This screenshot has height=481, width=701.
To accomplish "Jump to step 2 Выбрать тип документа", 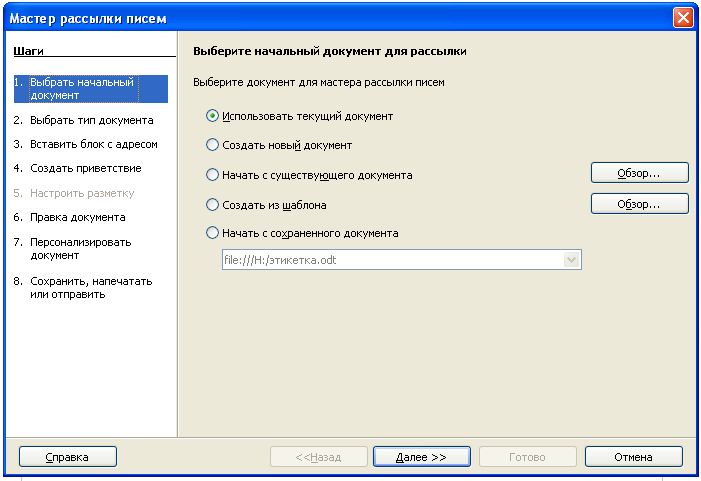I will 84,120.
